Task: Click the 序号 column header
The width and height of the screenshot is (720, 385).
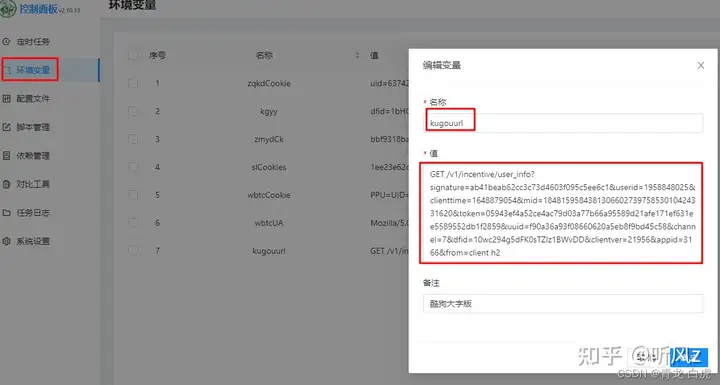Action: click(157, 55)
